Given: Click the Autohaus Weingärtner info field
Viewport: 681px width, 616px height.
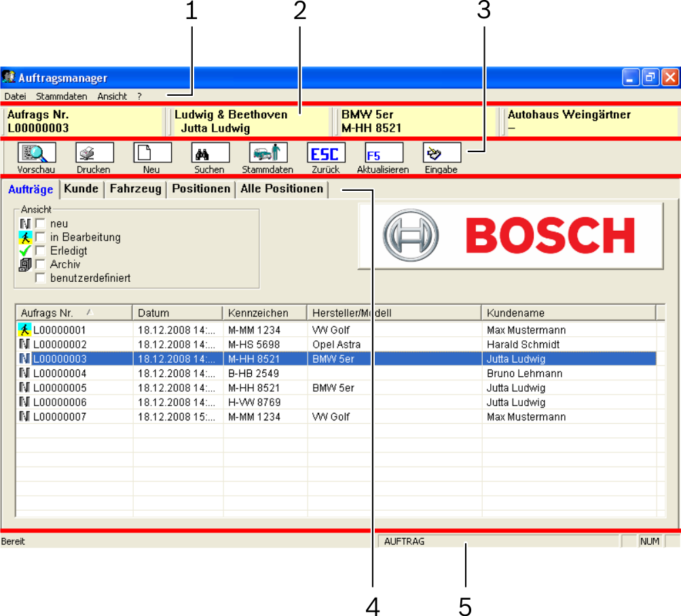Looking at the screenshot, I should click(591, 121).
